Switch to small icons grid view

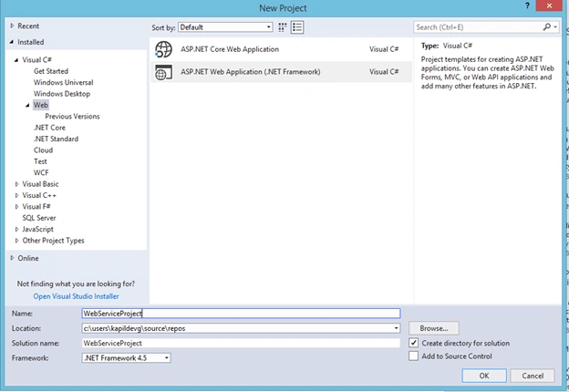[283, 27]
